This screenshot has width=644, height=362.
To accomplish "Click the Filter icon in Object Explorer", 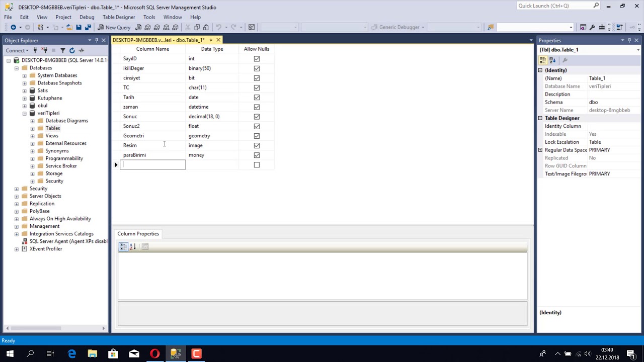I will tap(62, 50).
